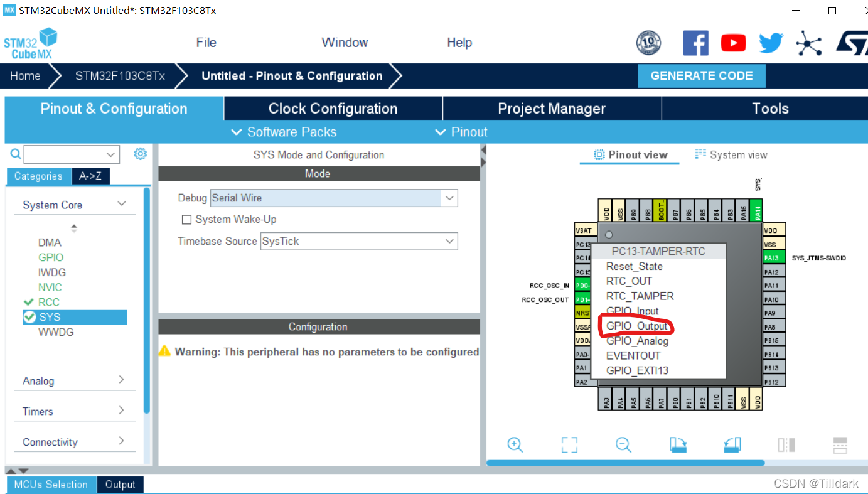Select RCC in System Core list

click(x=49, y=302)
